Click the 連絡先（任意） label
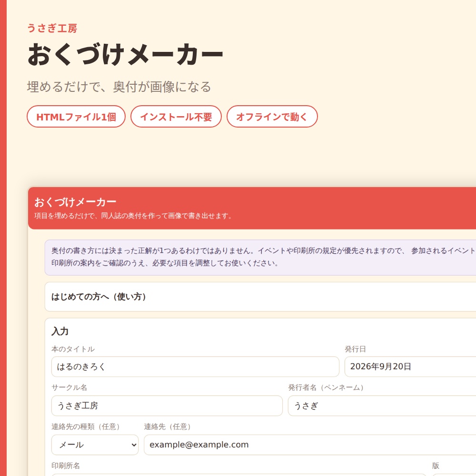Viewport: 476px width, 476px height. coord(167,427)
